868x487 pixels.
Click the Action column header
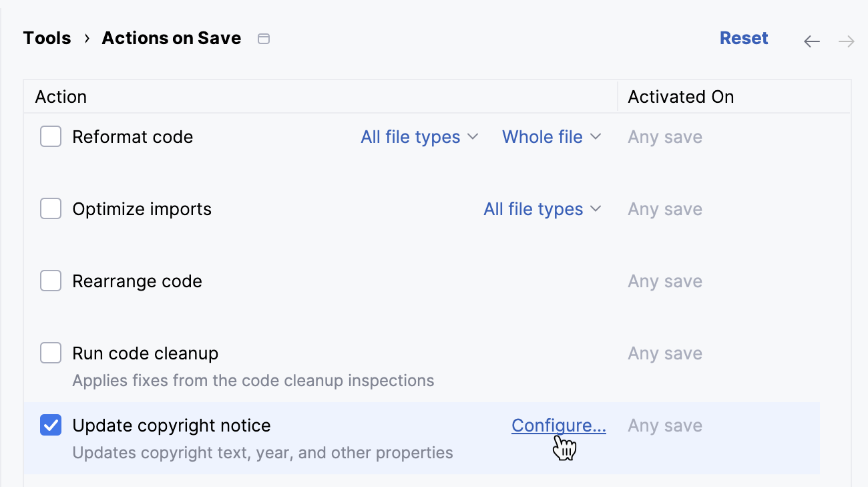(x=60, y=96)
